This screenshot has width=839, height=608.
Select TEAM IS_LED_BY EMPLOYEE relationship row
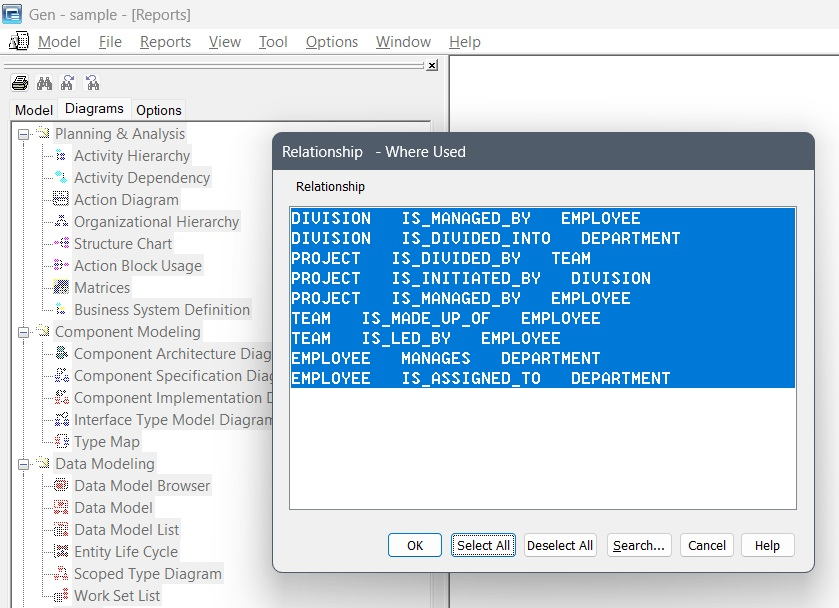425,338
